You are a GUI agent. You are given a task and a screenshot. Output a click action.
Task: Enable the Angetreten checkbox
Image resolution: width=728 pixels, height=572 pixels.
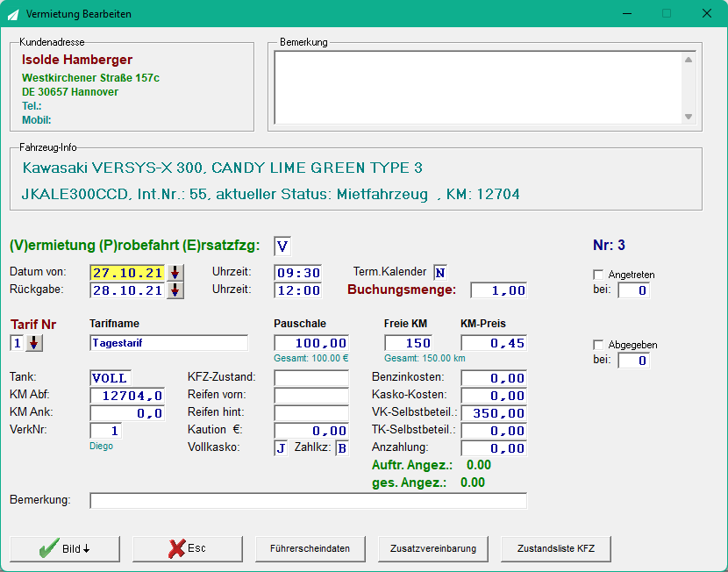(598, 275)
